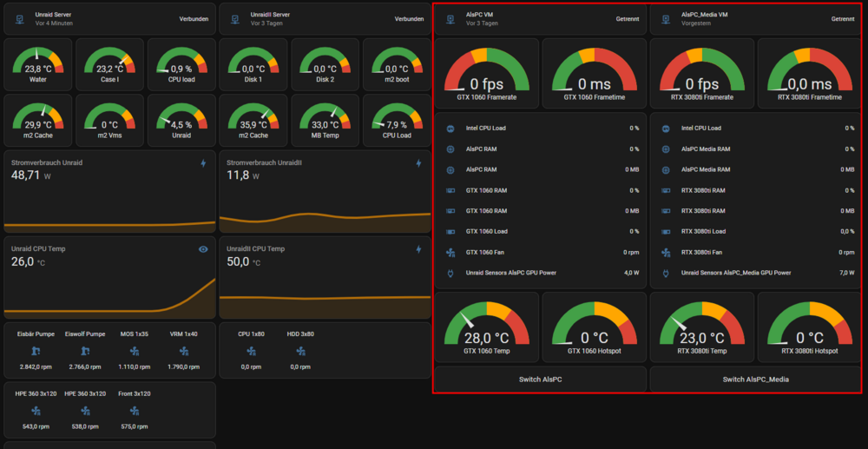Image resolution: width=868 pixels, height=449 pixels.
Task: Open the GTX 1060 Hotspot gauge
Action: (594, 327)
